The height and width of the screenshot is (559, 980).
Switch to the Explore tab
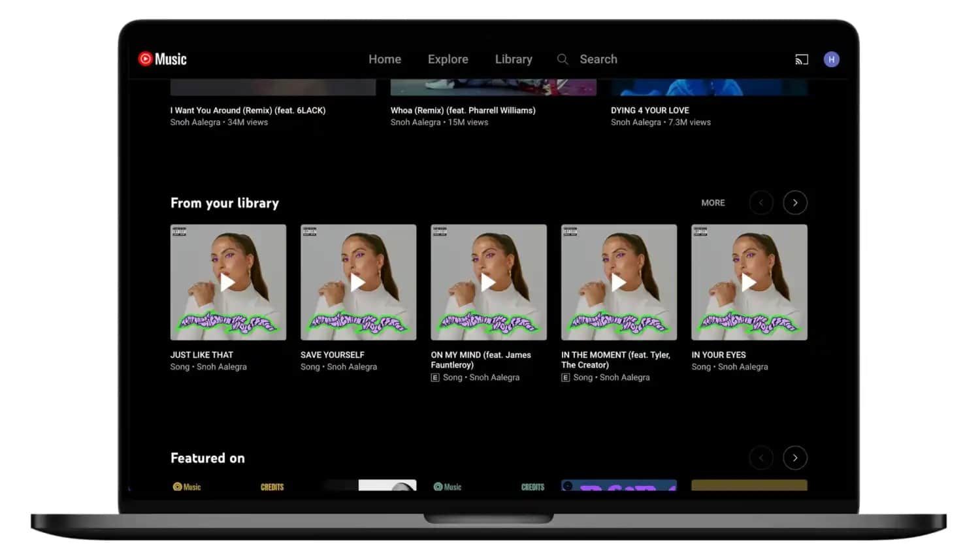(x=448, y=59)
